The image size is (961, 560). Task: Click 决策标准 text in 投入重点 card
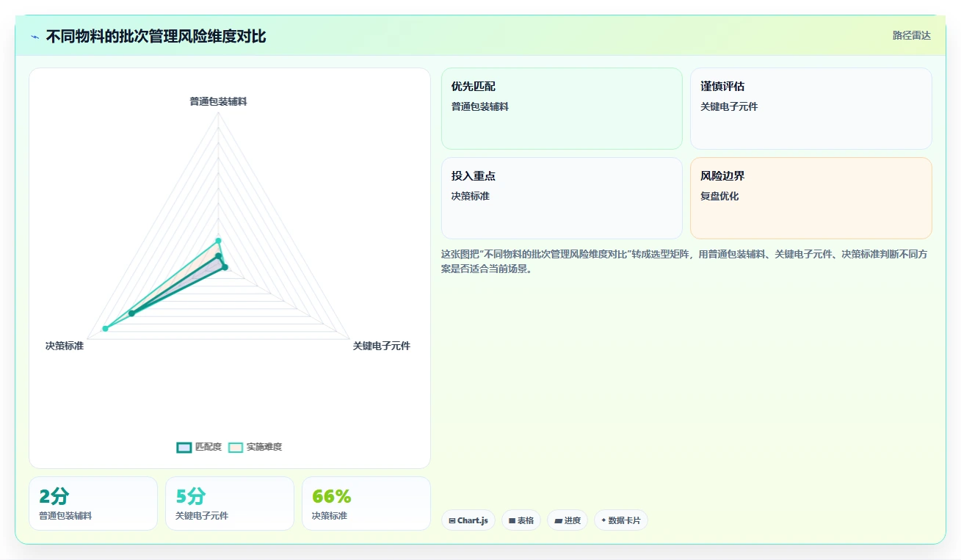tap(471, 196)
